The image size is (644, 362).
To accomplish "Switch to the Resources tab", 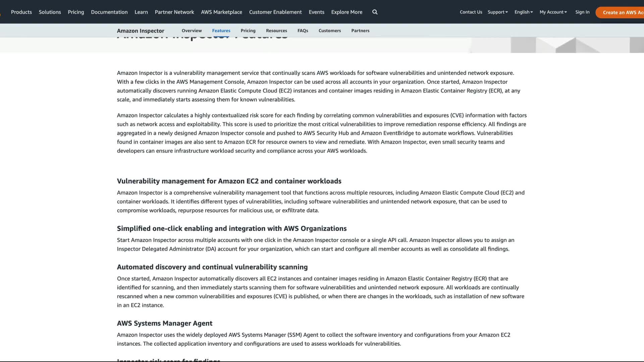I will pos(276,31).
